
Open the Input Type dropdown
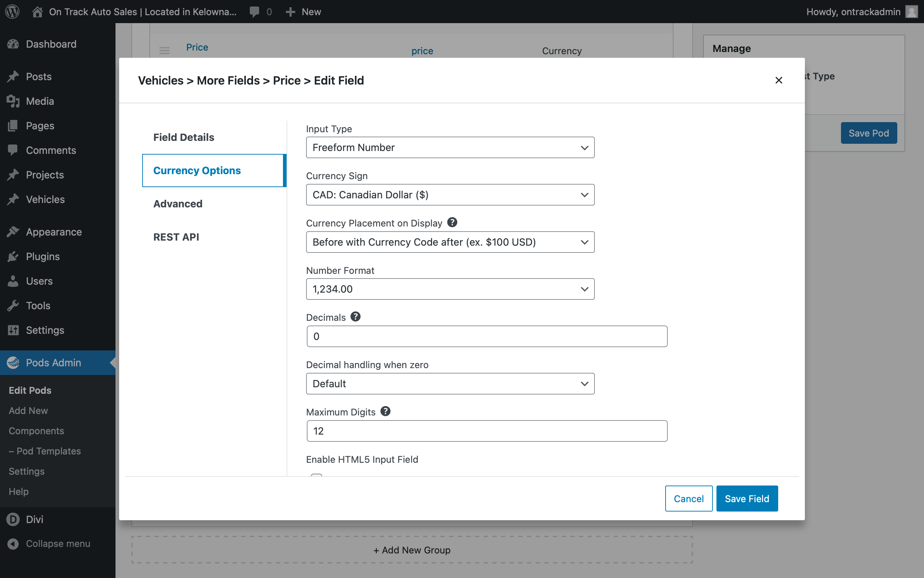pyautogui.click(x=450, y=147)
